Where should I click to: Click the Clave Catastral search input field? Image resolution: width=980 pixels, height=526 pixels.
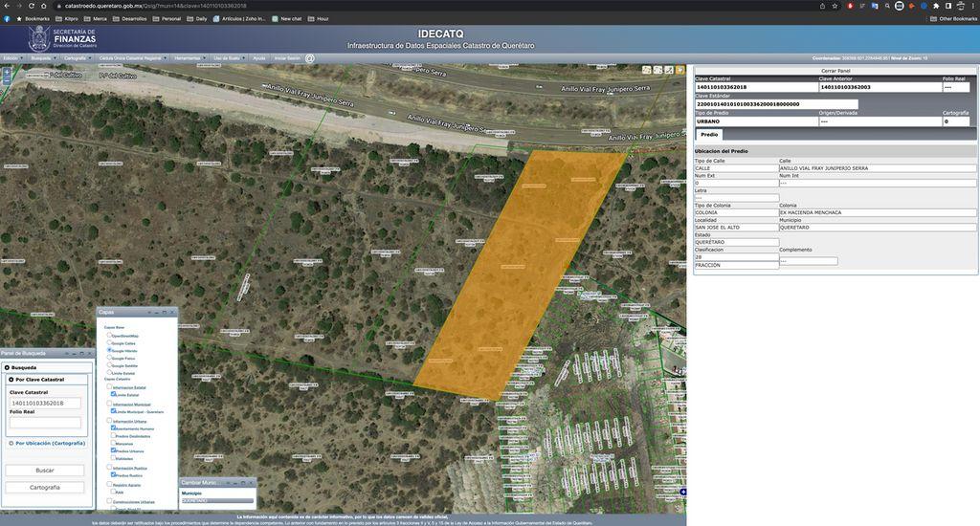(46, 403)
